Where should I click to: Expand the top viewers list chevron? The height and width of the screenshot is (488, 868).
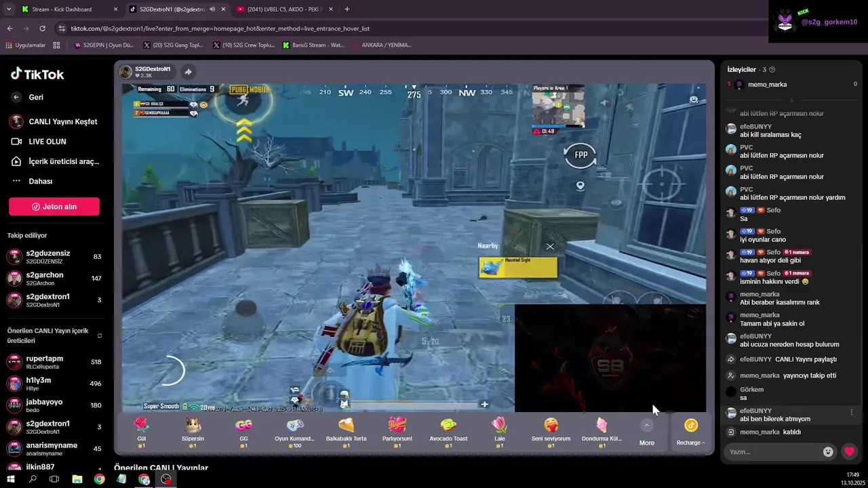coord(791,100)
